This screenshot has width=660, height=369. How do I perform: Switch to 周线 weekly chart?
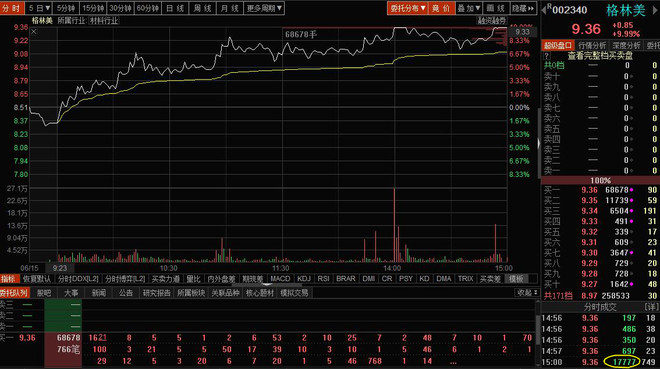tap(202, 8)
